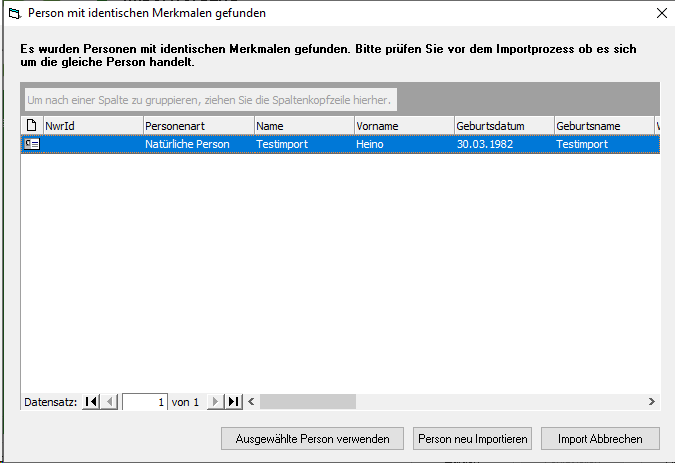This screenshot has height=463, width=675.
Task: Click the dialog window icon in title bar
Action: pyautogui.click(x=13, y=14)
